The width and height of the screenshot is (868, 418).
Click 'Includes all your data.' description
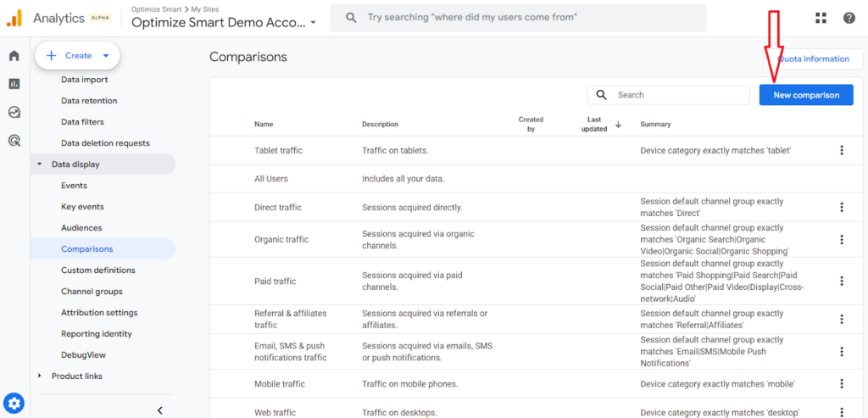tap(403, 179)
